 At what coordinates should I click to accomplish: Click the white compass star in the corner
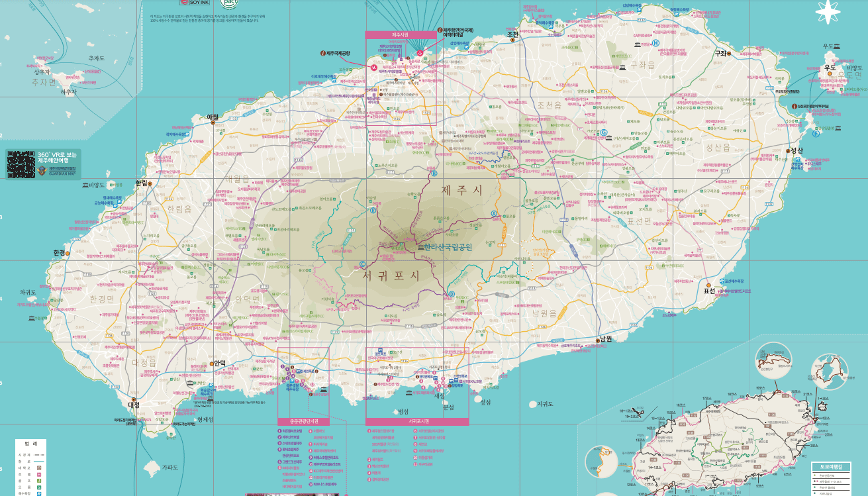point(828,12)
